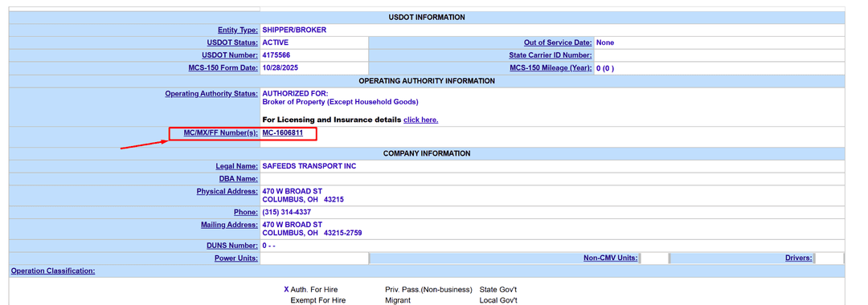This screenshot has width=868, height=305.
Task: Click the Exempt For Hire classification entry
Action: tap(318, 300)
